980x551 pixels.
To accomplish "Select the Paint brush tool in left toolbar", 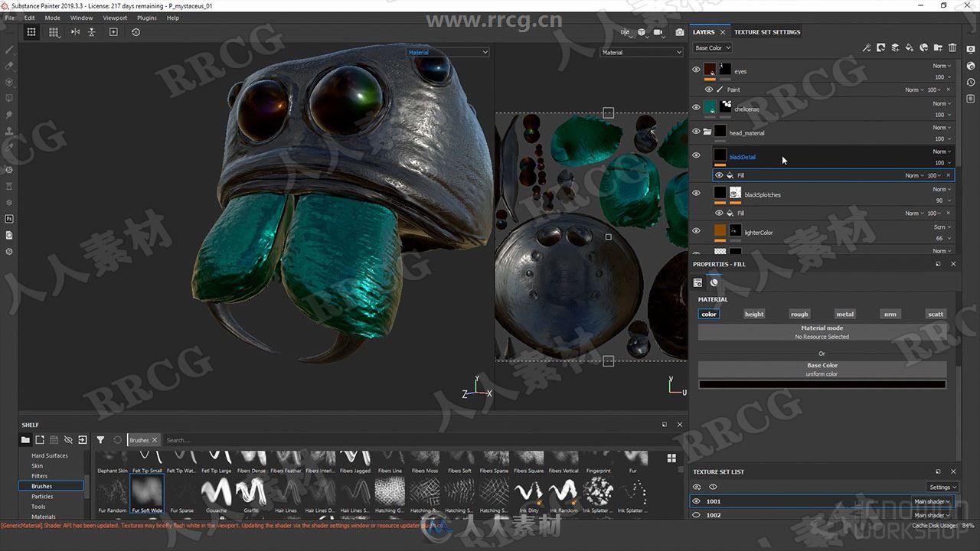I will pyautogui.click(x=9, y=49).
